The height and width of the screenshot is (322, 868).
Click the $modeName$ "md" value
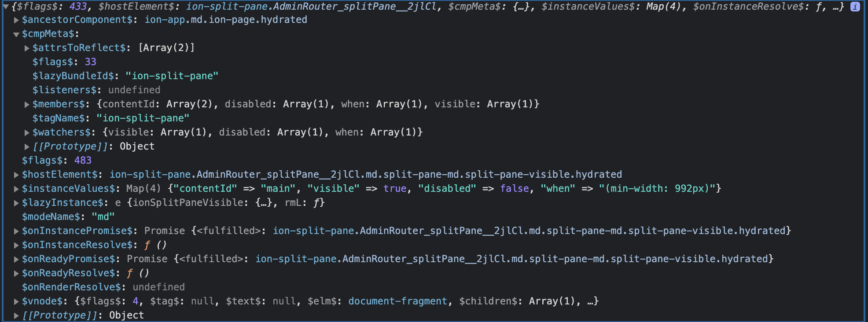click(103, 217)
